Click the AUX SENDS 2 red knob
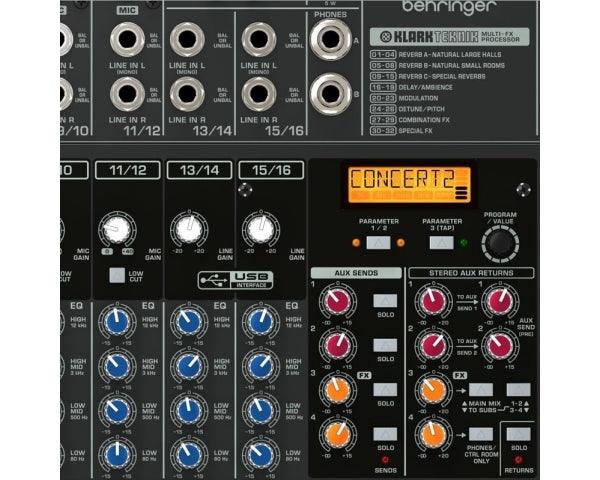The width and height of the screenshot is (600, 480). pos(338,345)
